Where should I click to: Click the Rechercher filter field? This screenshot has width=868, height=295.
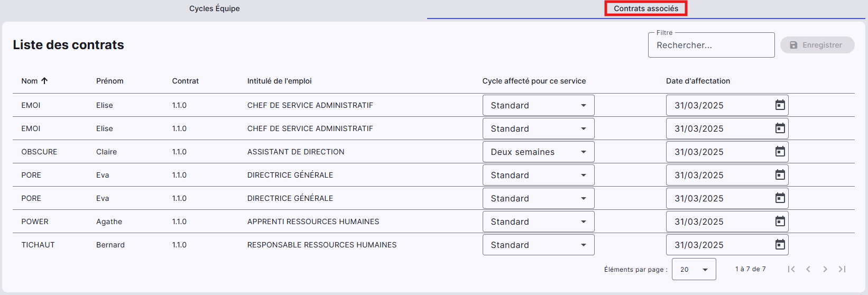click(x=710, y=45)
